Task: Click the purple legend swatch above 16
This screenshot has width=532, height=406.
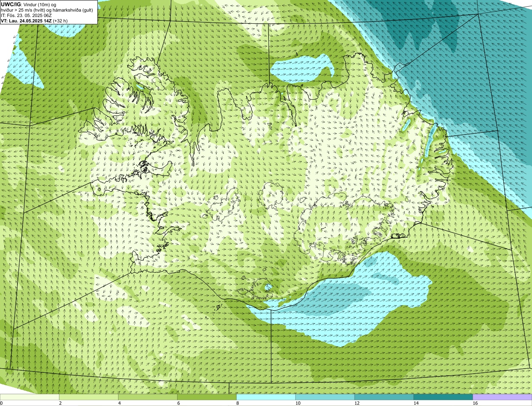Action: pos(502,397)
